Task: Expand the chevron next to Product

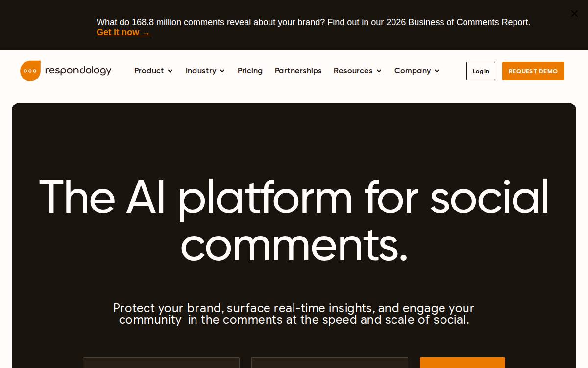Action: click(170, 71)
